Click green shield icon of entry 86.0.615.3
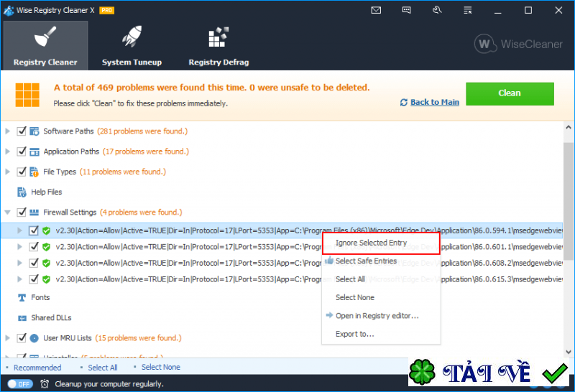 click(x=46, y=279)
